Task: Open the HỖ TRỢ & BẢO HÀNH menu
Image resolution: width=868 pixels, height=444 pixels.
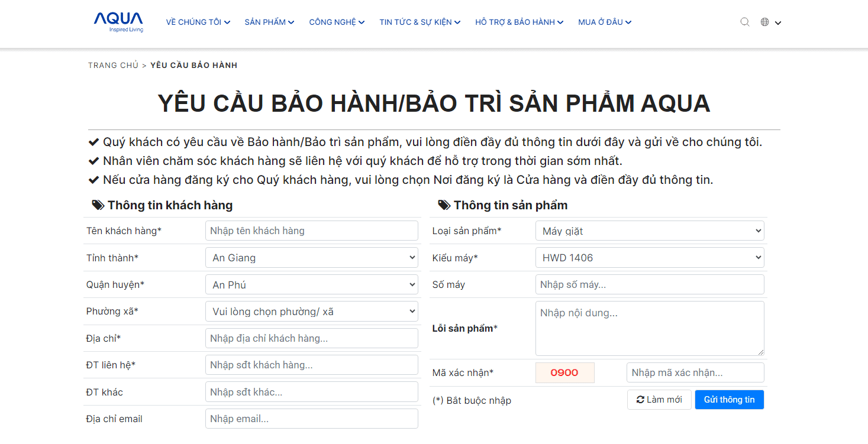Action: click(x=519, y=21)
